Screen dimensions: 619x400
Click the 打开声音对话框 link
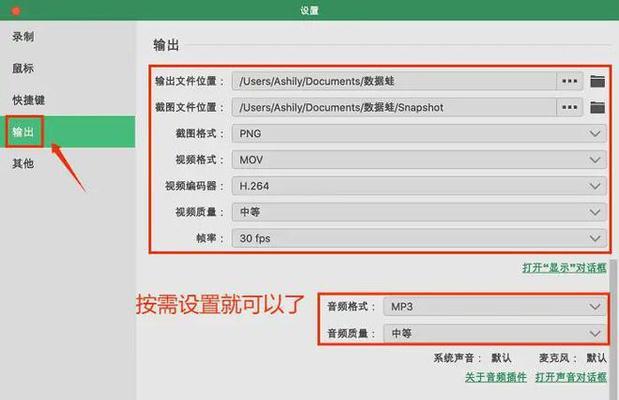[x=571, y=377]
